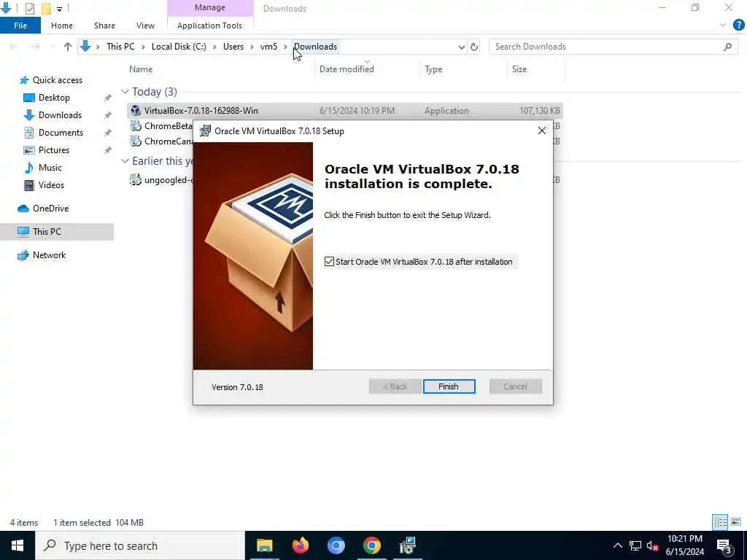The image size is (747, 560).
Task: Open the Application Tools tab
Action: 209,26
